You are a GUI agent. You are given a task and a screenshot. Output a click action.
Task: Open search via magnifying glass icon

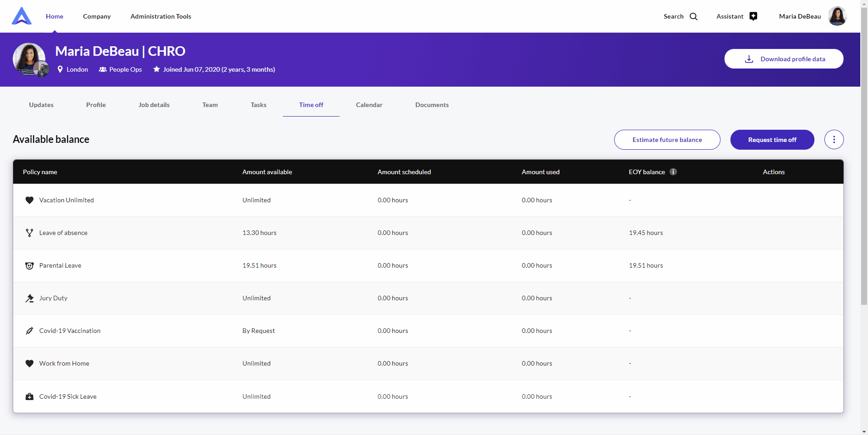(693, 17)
